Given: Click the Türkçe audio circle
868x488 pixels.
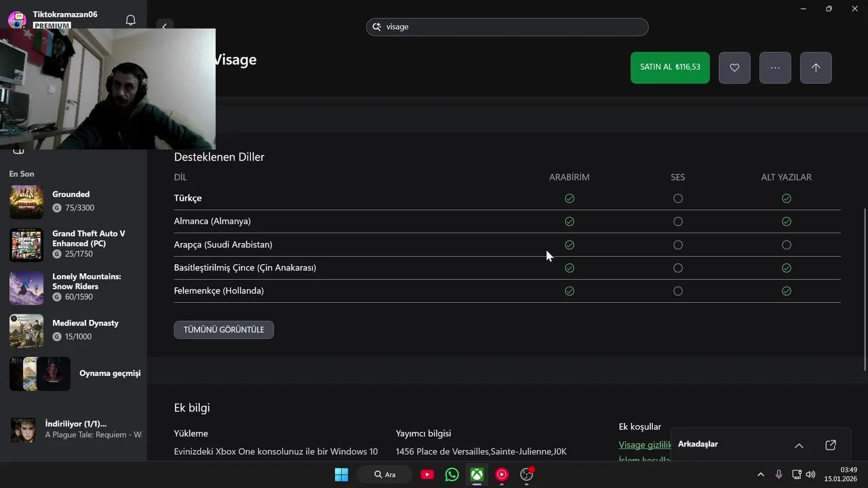Looking at the screenshot, I should 678,199.
